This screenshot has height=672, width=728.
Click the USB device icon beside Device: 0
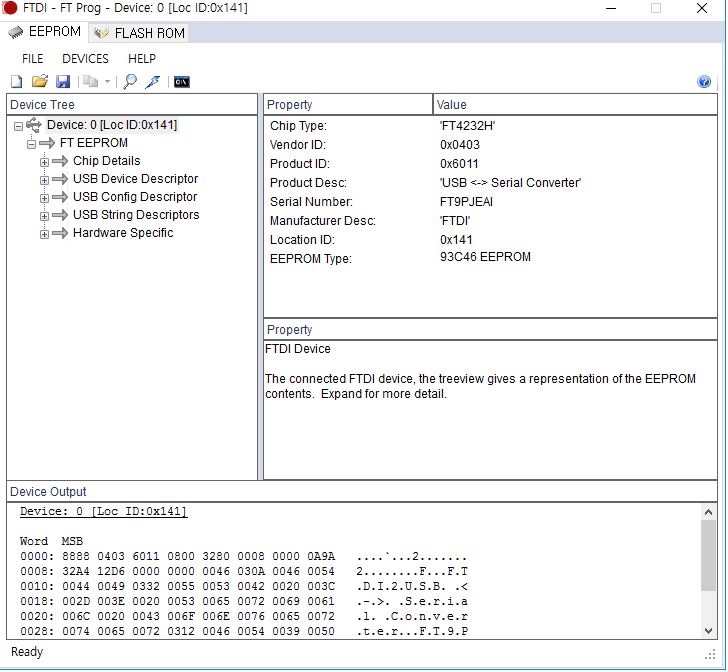[34, 125]
